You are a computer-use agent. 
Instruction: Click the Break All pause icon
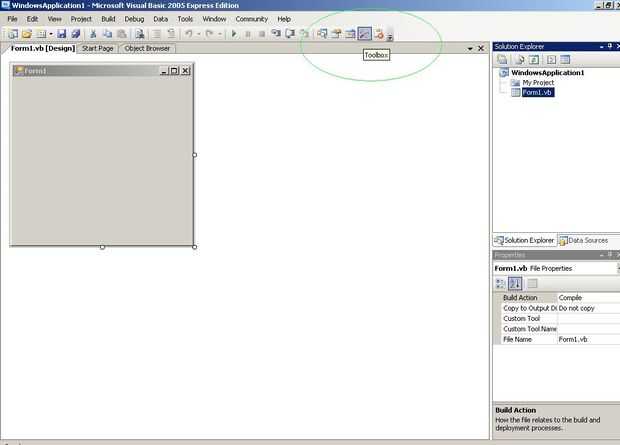pos(248,34)
